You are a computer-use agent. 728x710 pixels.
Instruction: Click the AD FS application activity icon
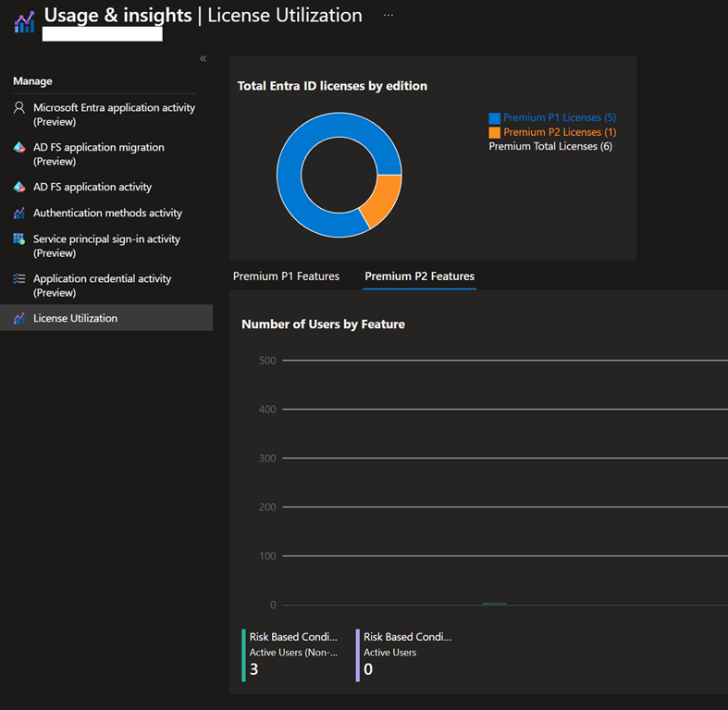19,187
